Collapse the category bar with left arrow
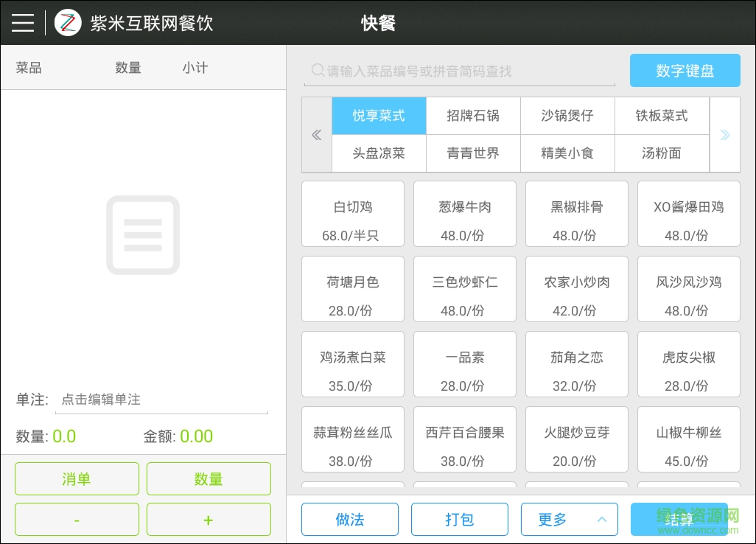Viewport: 756px width, 544px height. [x=316, y=134]
